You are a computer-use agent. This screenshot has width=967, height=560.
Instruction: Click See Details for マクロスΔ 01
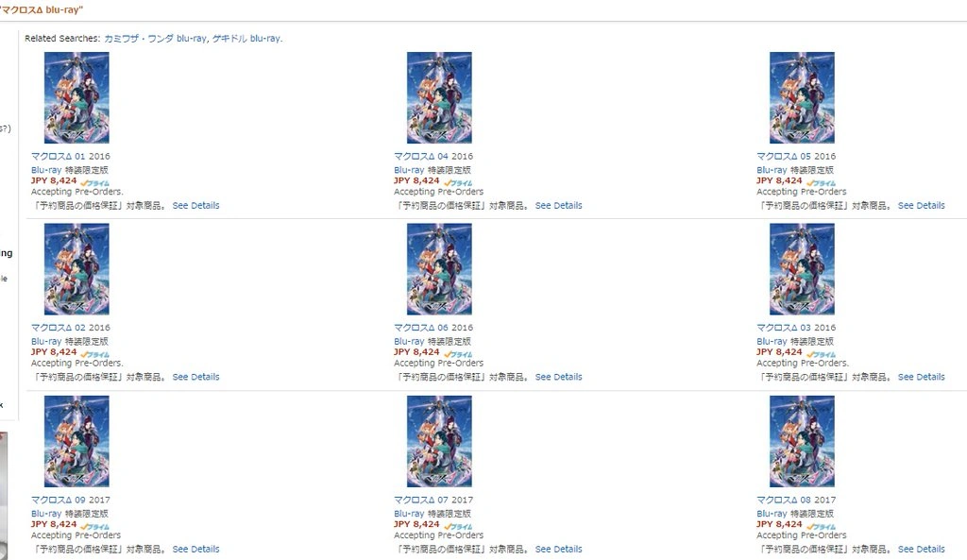195,205
